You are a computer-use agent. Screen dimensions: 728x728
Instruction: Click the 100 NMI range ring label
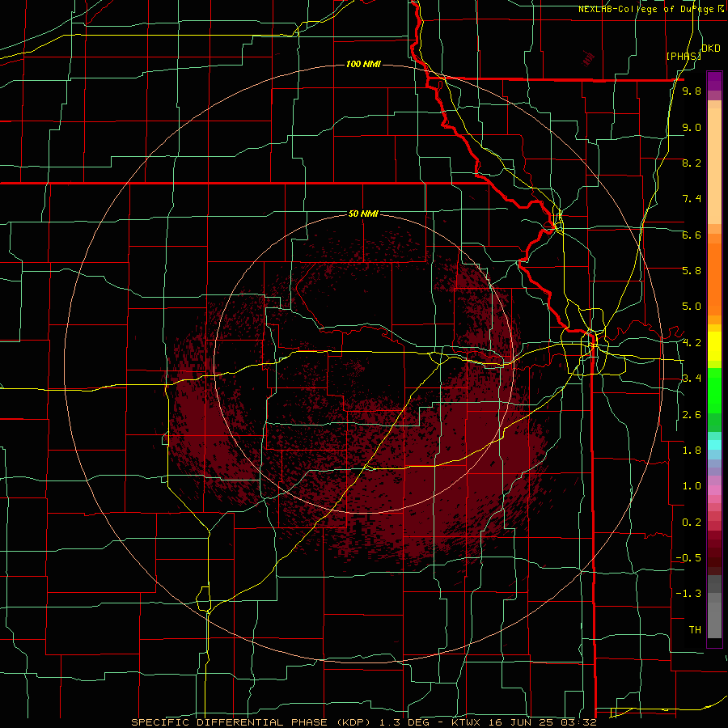tap(363, 64)
